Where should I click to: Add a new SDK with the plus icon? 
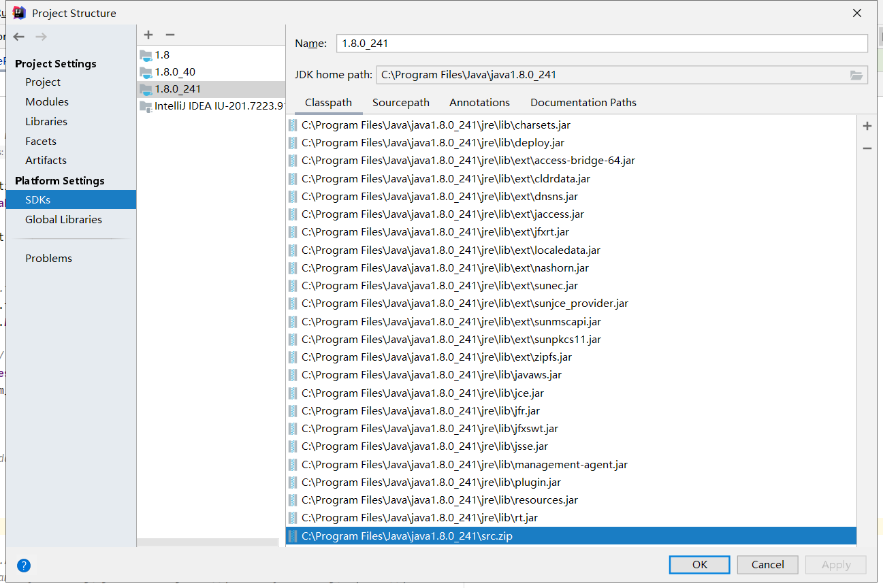148,35
